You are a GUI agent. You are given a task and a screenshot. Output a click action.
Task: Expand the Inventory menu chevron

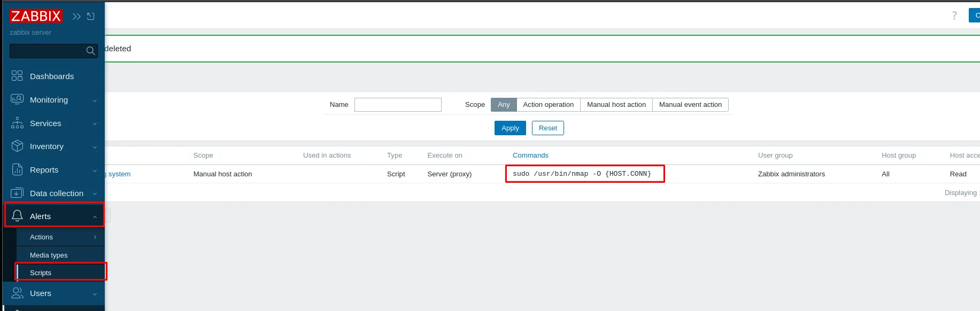pyautogui.click(x=95, y=147)
